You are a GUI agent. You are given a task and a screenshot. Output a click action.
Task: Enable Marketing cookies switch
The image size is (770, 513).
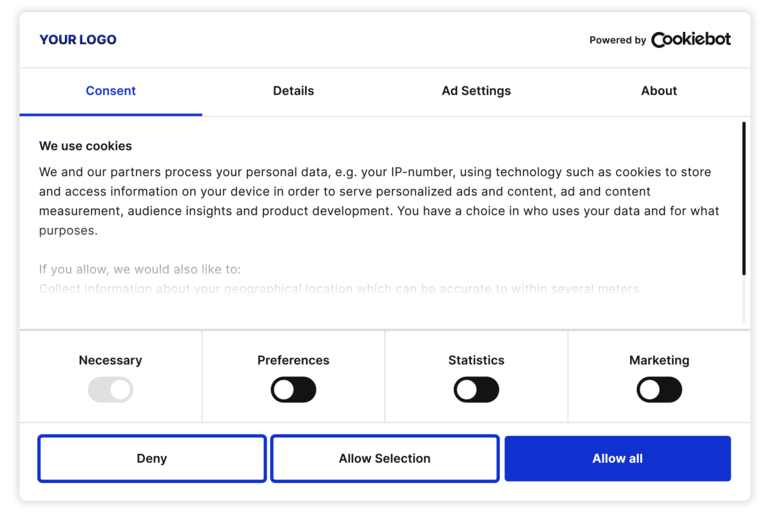[x=659, y=390]
